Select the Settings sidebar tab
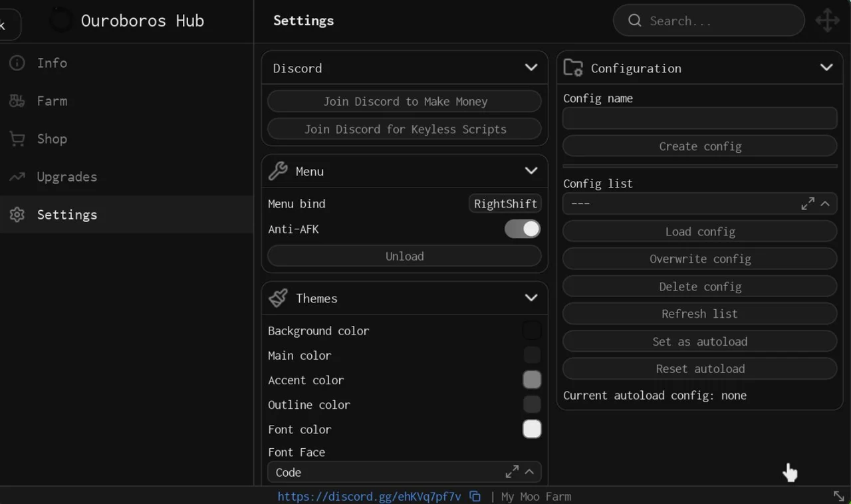This screenshot has width=851, height=504. pos(126,214)
